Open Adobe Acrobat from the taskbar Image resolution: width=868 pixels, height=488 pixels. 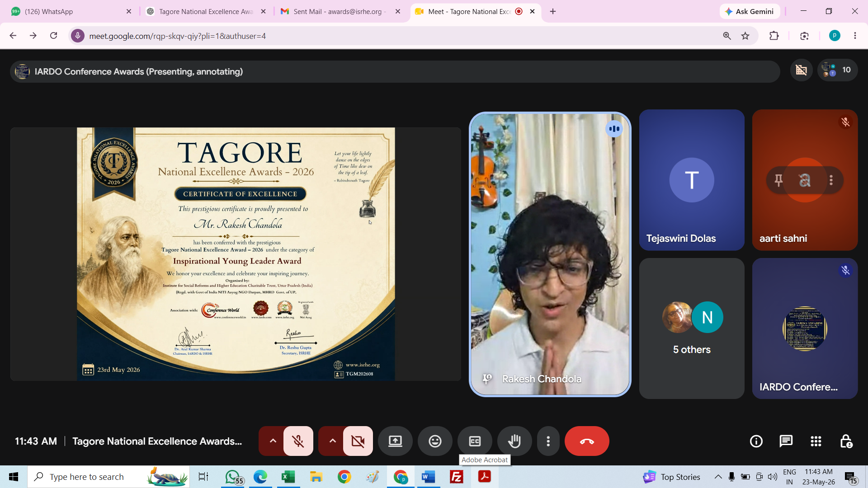pyautogui.click(x=484, y=477)
